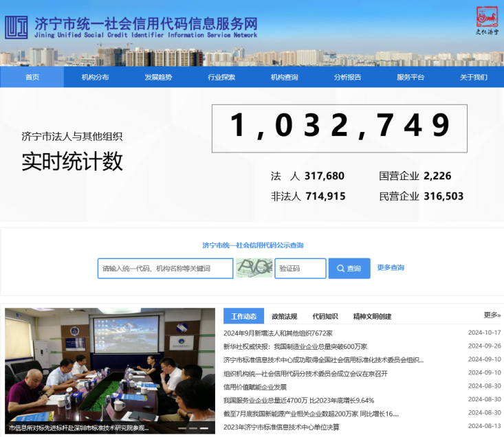Open the 关于我们 page from the menu
Image resolution: width=504 pixels, height=437 pixels.
click(473, 77)
